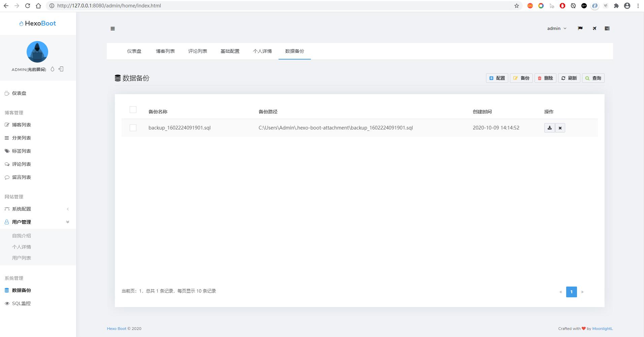Tick the select-all header checkbox

(133, 110)
